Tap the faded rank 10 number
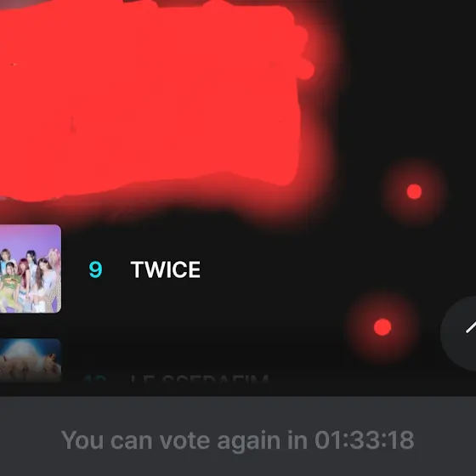 94,379
